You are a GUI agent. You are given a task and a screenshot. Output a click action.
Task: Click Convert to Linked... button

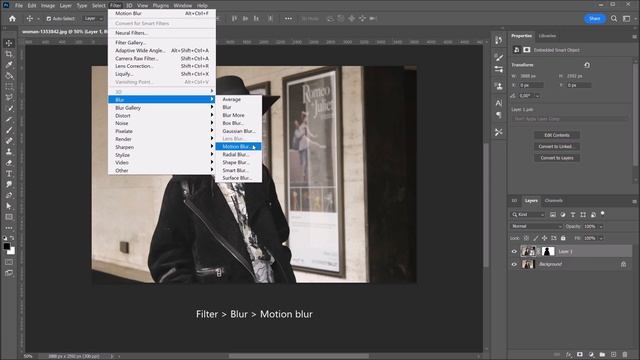[x=557, y=146]
